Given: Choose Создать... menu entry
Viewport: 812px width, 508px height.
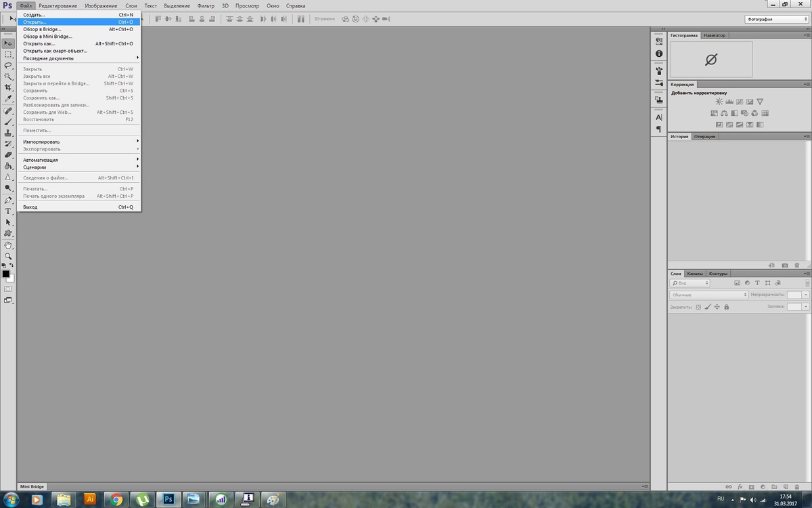Looking at the screenshot, I should click(79, 14).
